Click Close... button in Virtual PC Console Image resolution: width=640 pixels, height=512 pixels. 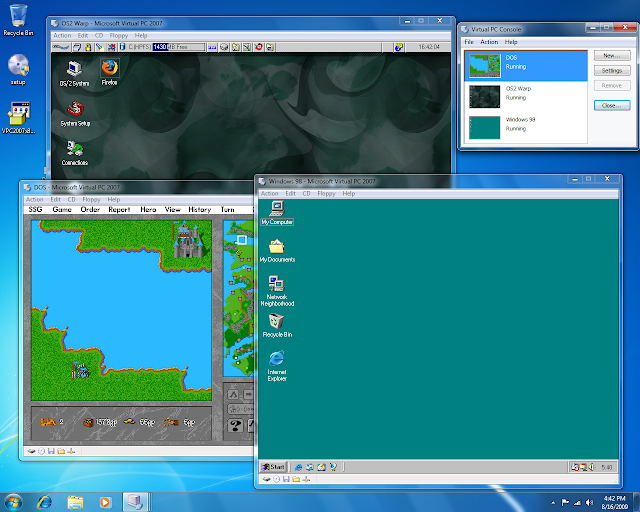pos(612,105)
